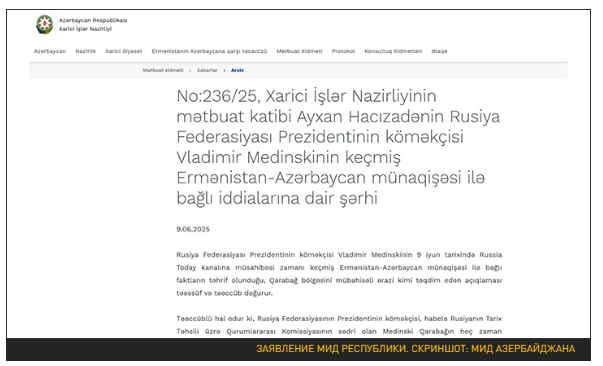Click the 9.06.2025 publication date

[x=193, y=229]
